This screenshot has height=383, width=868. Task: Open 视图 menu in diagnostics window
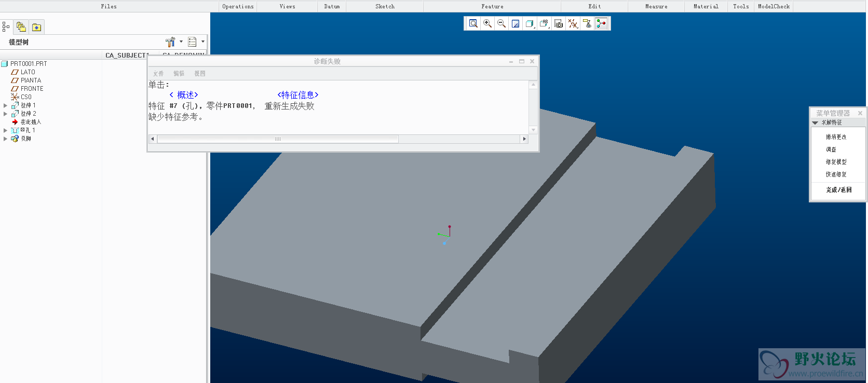200,74
